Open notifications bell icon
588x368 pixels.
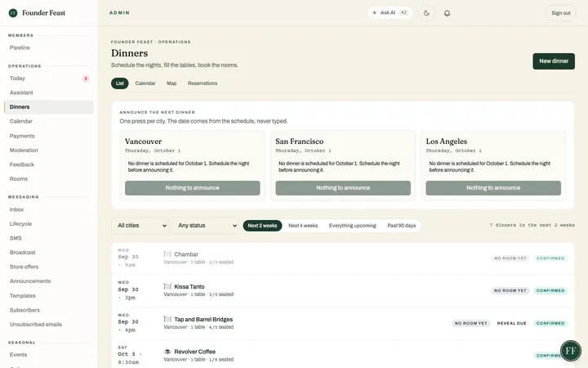(447, 13)
